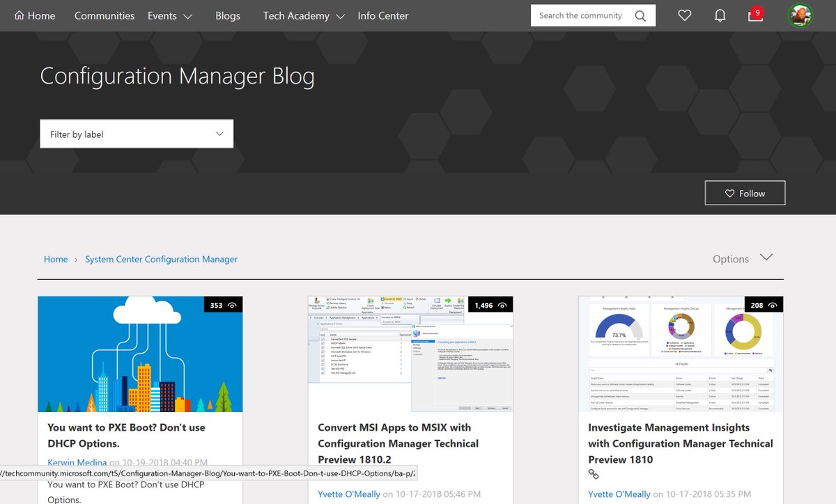Open 'Convert MSI Apps to MSIX' article title
This screenshot has height=504, width=836.
click(x=398, y=443)
